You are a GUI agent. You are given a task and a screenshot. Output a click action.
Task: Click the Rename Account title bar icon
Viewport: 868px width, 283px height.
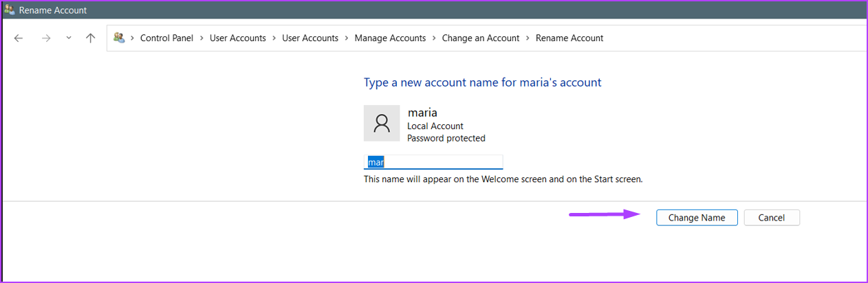coord(10,10)
